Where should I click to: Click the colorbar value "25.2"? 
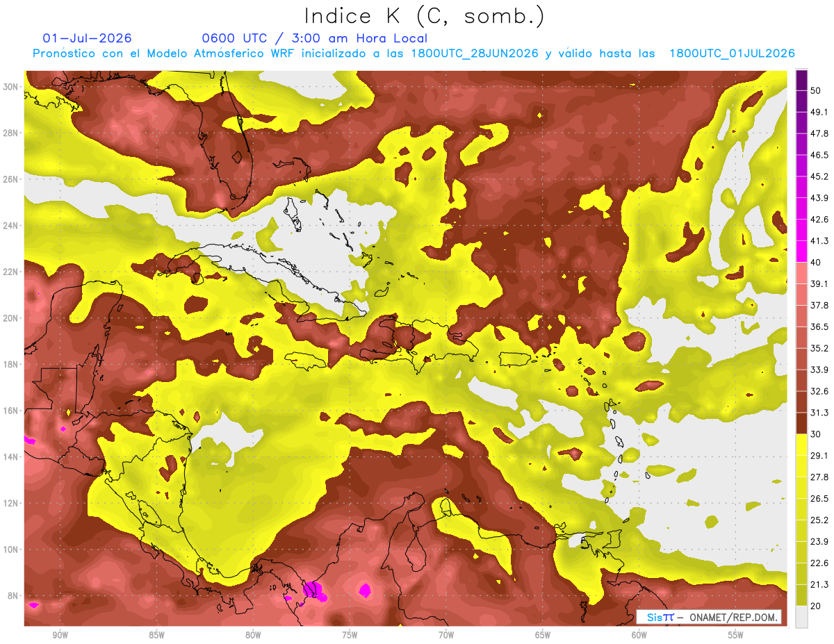(x=819, y=520)
